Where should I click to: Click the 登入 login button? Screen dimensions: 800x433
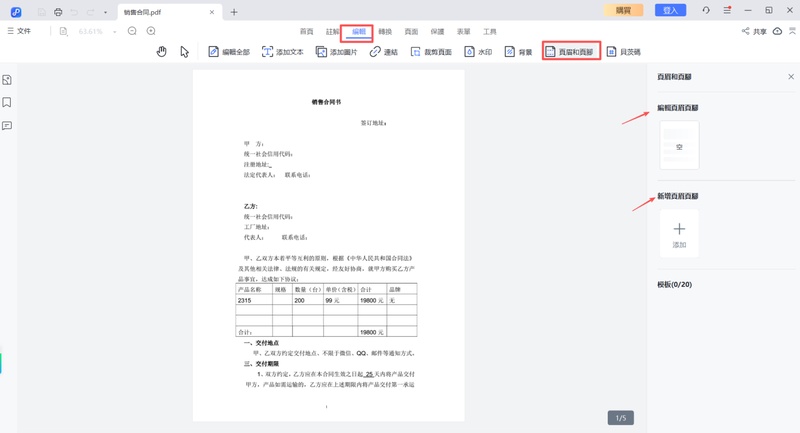(x=670, y=10)
